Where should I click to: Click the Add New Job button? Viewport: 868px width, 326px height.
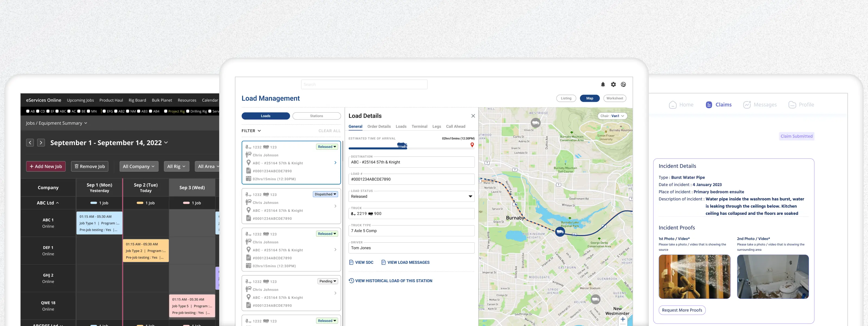coord(46,166)
